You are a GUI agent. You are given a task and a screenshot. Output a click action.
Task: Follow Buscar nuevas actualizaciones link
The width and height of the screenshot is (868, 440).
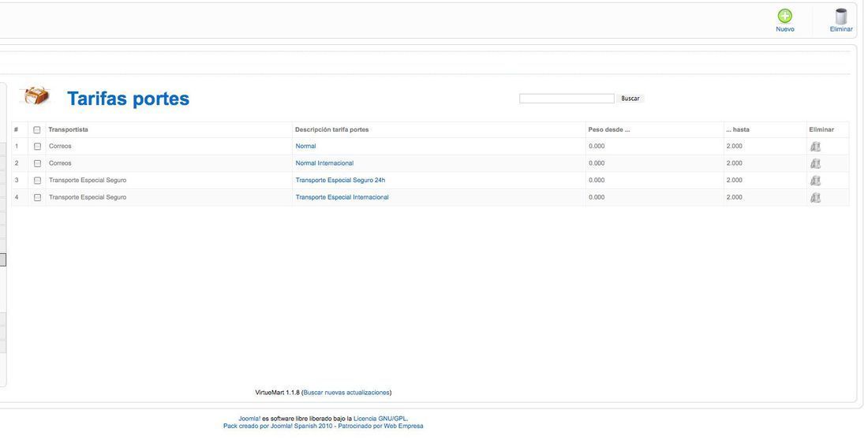pyautogui.click(x=346, y=393)
